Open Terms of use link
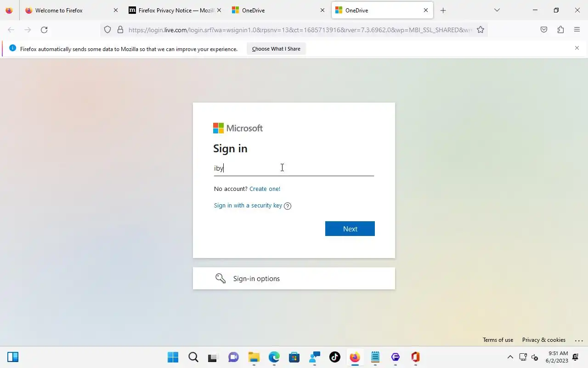 tap(498, 340)
